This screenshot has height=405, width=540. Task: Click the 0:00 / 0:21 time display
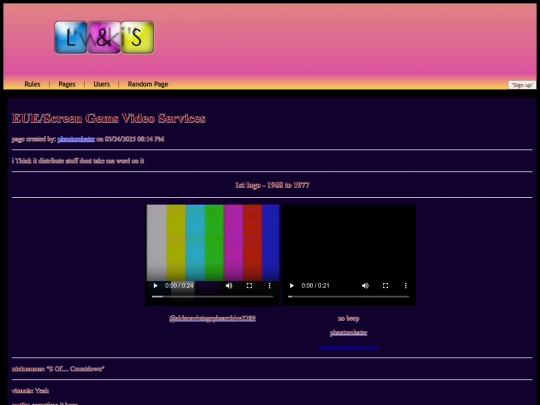pos(315,285)
